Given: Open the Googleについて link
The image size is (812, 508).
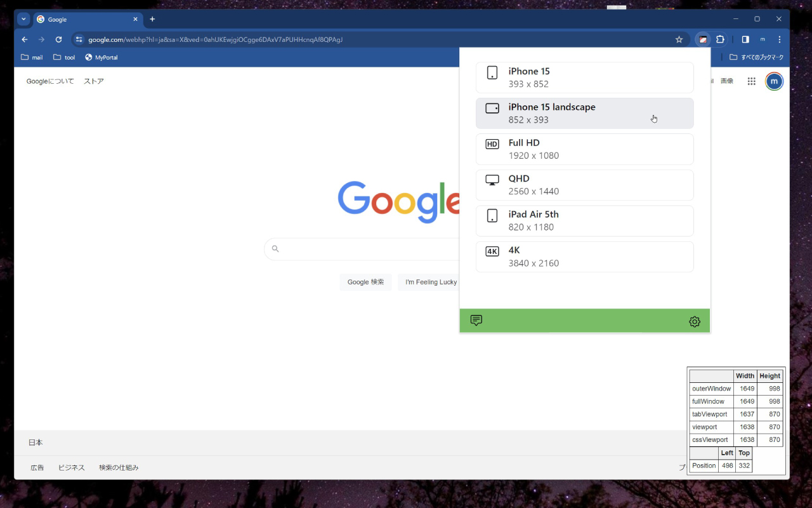Looking at the screenshot, I should point(50,81).
